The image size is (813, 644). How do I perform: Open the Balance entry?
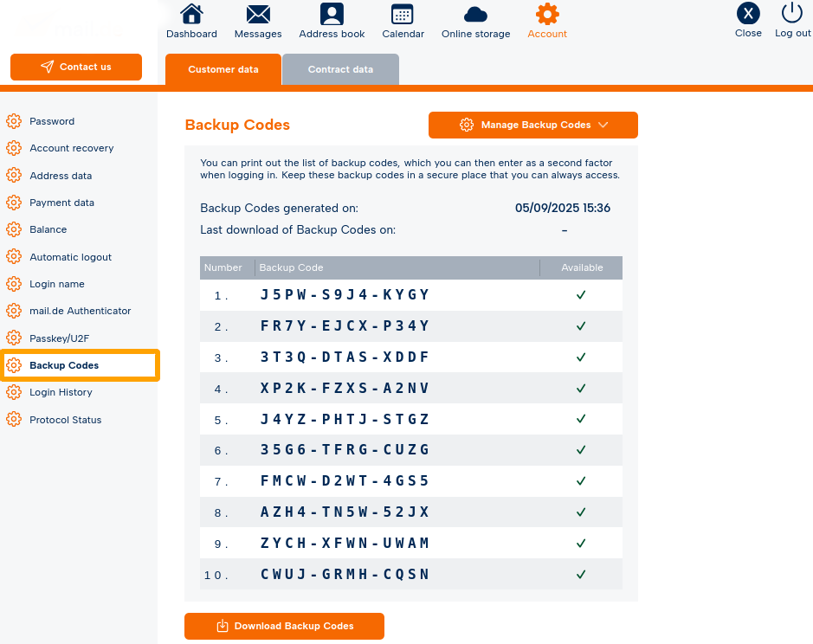48,229
